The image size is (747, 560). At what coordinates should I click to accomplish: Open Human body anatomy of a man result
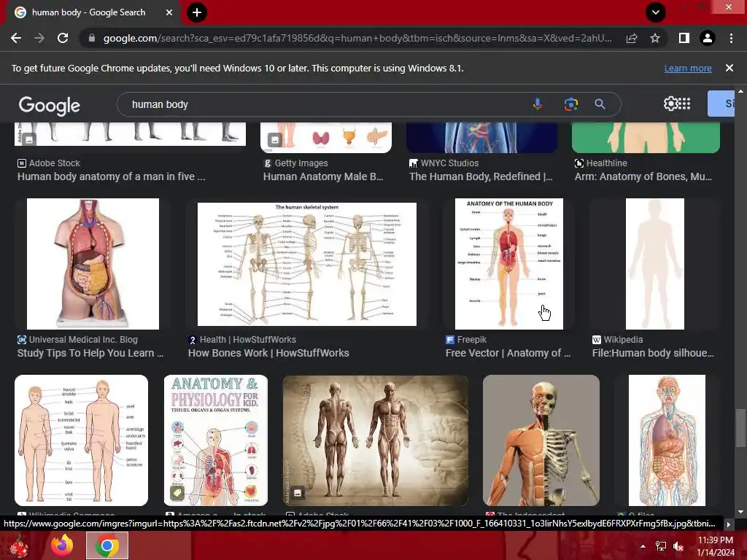point(112,176)
